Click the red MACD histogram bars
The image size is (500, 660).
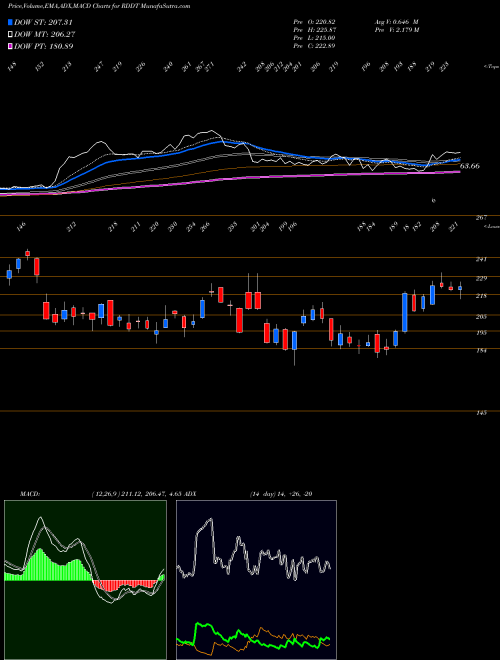125,585
